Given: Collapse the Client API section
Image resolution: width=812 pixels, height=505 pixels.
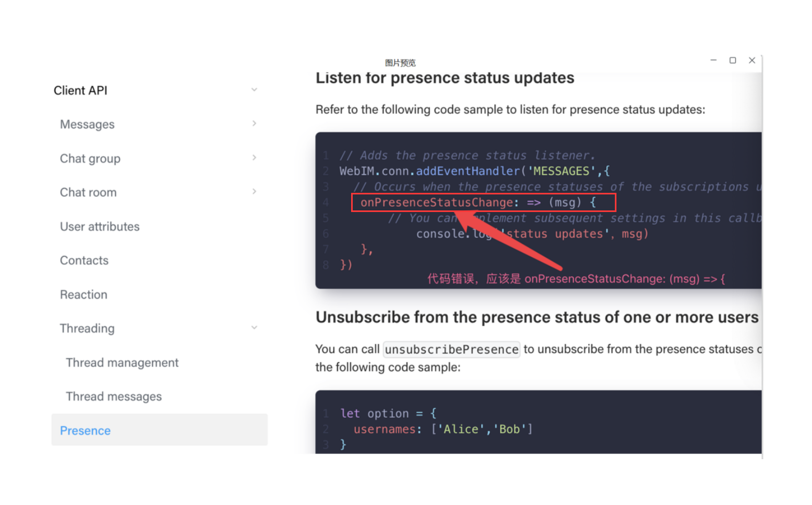Looking at the screenshot, I should tap(254, 89).
